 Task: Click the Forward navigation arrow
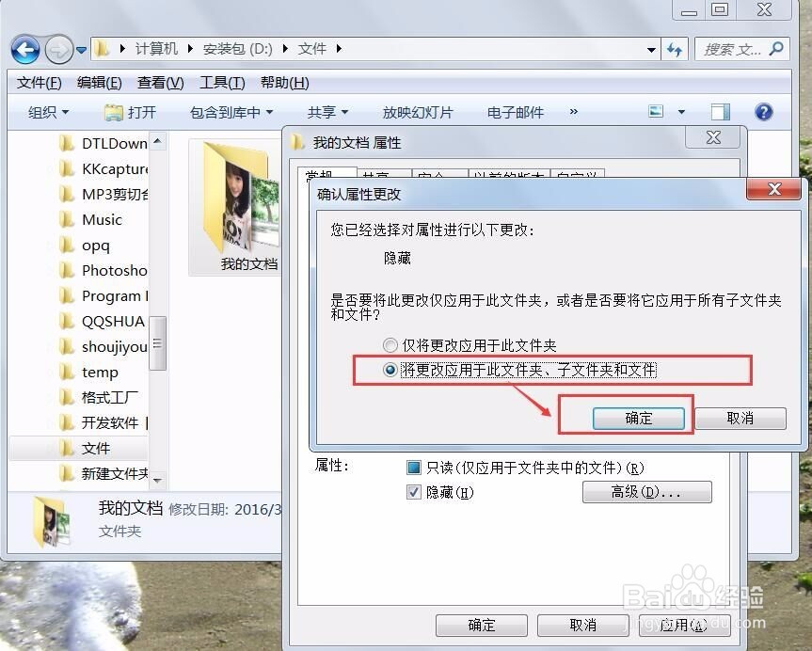pos(58,50)
